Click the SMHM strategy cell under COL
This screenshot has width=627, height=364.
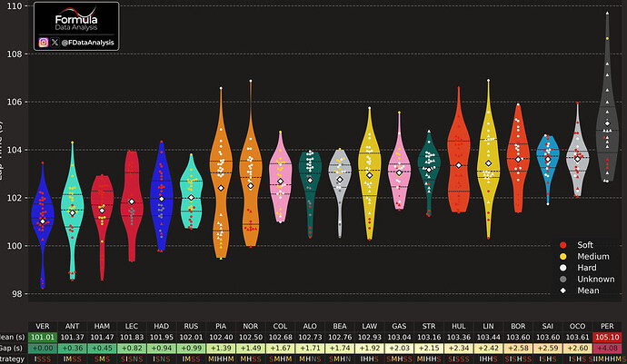pos(280,359)
